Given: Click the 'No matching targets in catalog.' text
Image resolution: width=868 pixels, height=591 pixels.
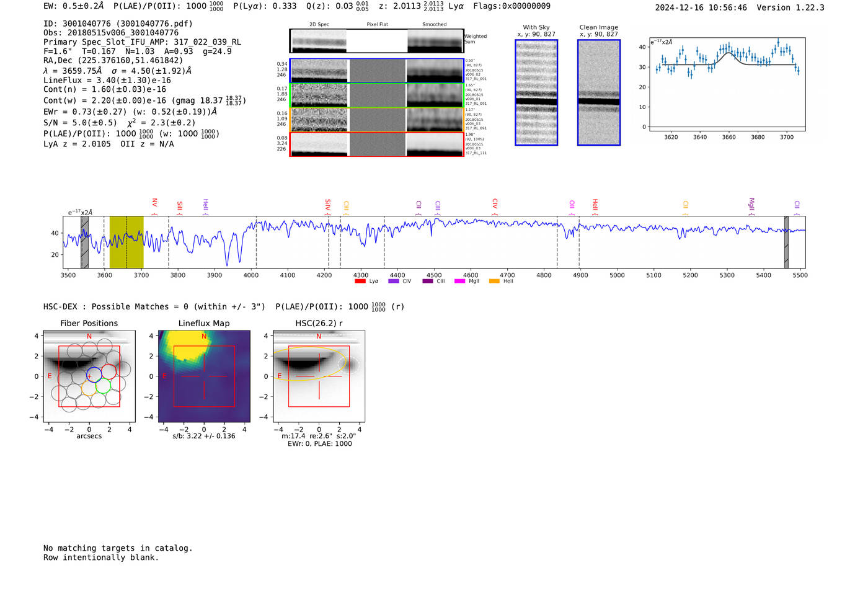Looking at the screenshot, I should [x=118, y=548].
